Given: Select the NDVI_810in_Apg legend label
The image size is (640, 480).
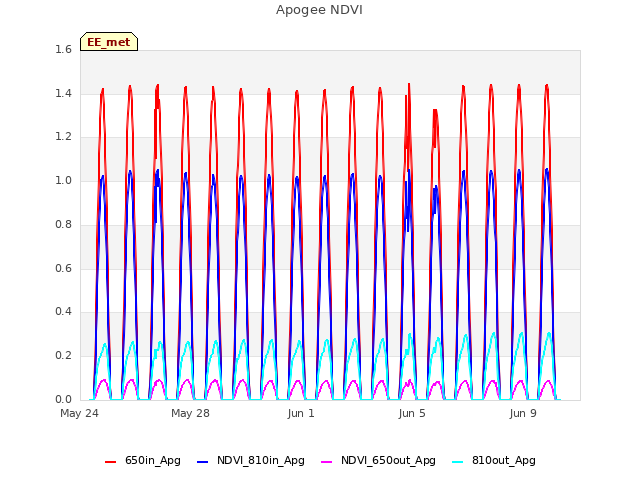Looking at the screenshot, I should (x=261, y=460).
